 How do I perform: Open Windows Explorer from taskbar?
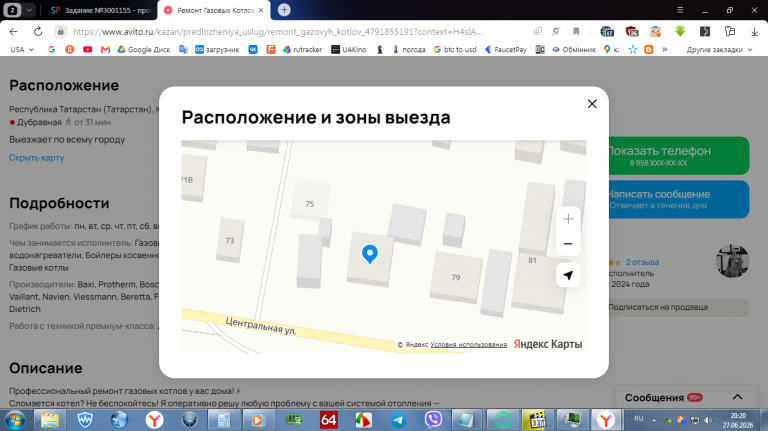click(x=49, y=420)
